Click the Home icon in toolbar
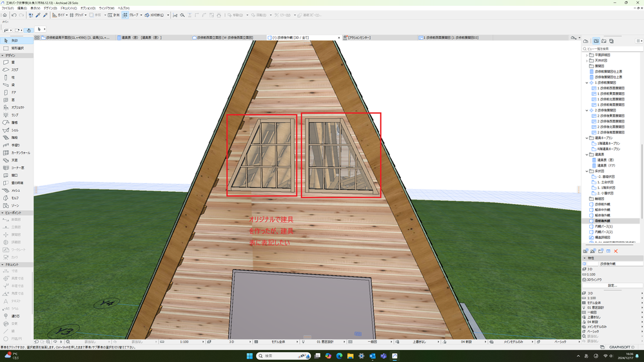Screen dimensions: 644x362 (x=5, y=15)
